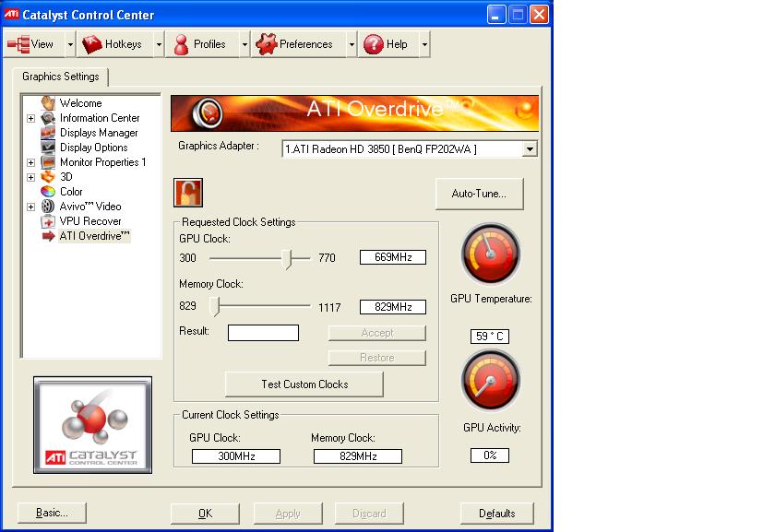Click the Auto-Tune button
The height and width of the screenshot is (532, 775).
[479, 194]
